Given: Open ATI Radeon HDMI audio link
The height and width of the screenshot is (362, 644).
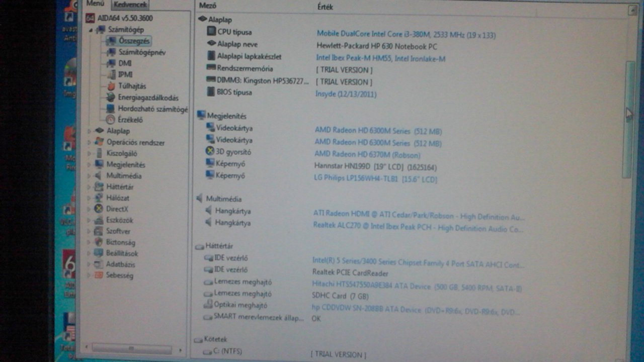Looking at the screenshot, I should (419, 217).
